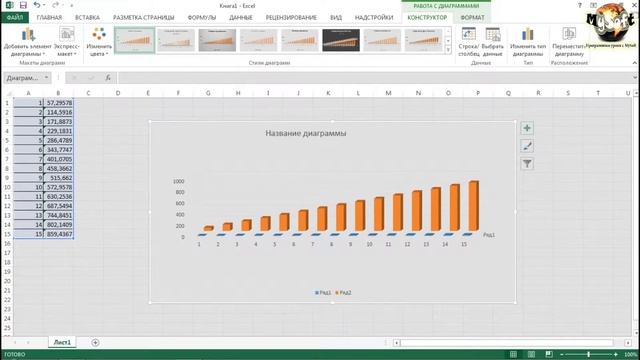The width and height of the screenshot is (640, 360).
Task: Open the ФОРМАТ chart tab
Action: point(472,18)
